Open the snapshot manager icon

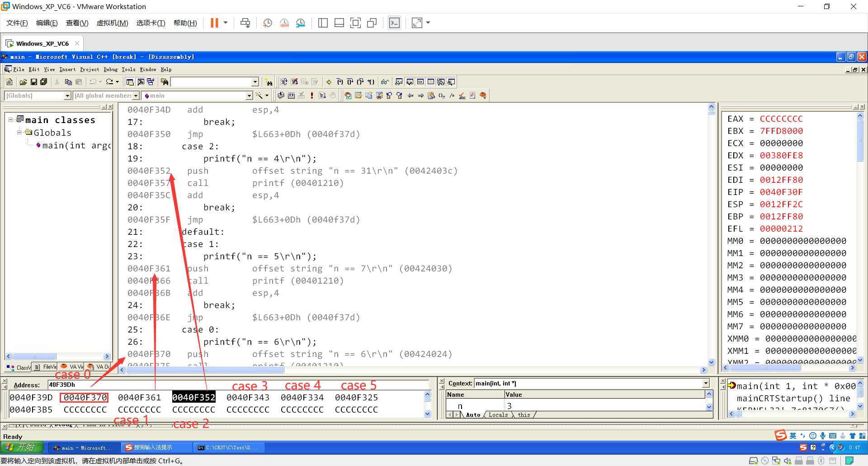300,23
